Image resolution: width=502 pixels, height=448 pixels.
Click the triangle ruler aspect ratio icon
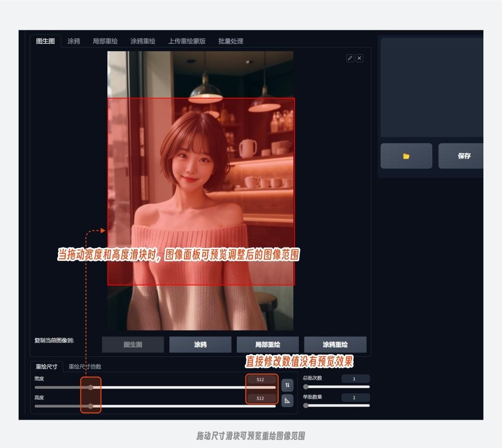[287, 401]
